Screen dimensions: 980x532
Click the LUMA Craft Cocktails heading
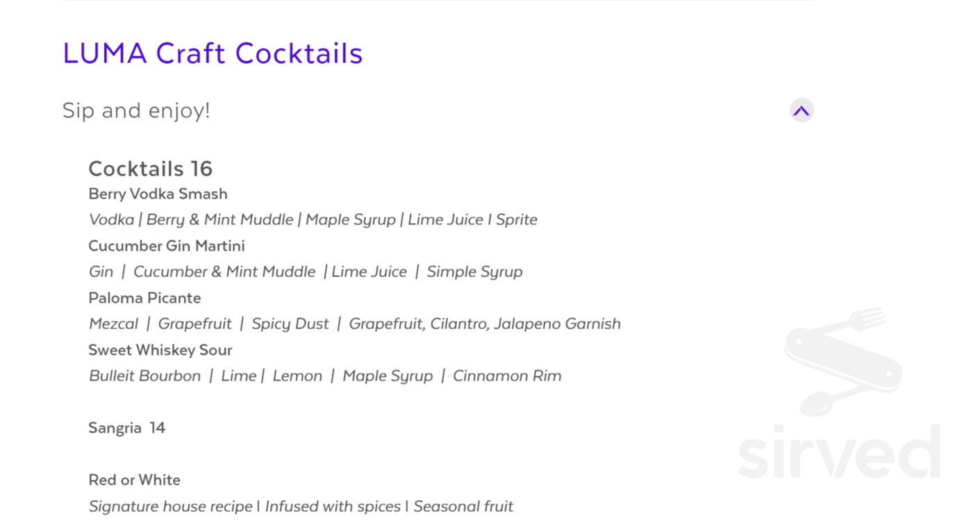[x=213, y=53]
